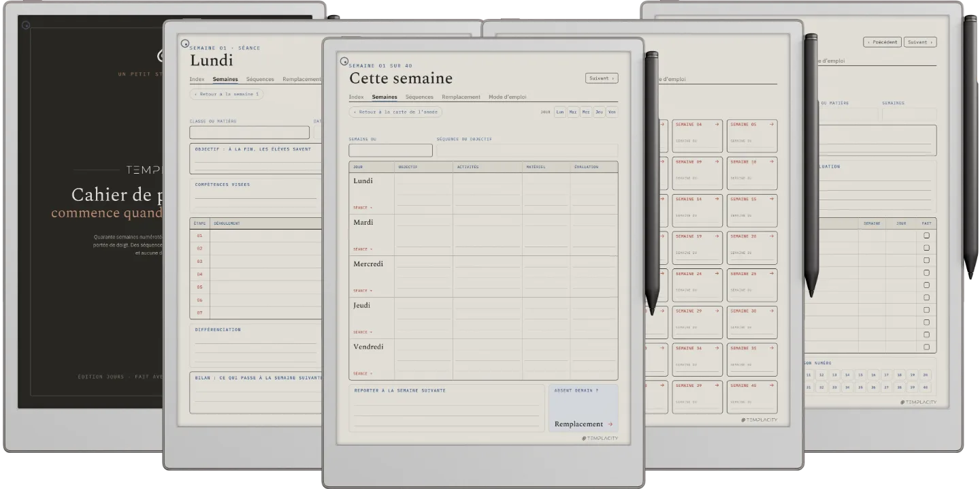Click Suivant on the Cette semaine page
980x489 pixels.
point(602,78)
